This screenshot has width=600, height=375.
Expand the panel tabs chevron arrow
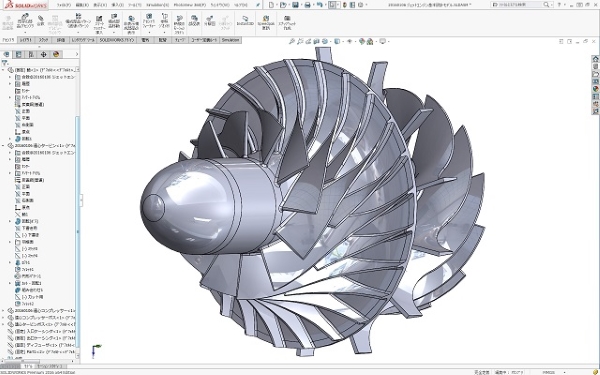coord(77,54)
